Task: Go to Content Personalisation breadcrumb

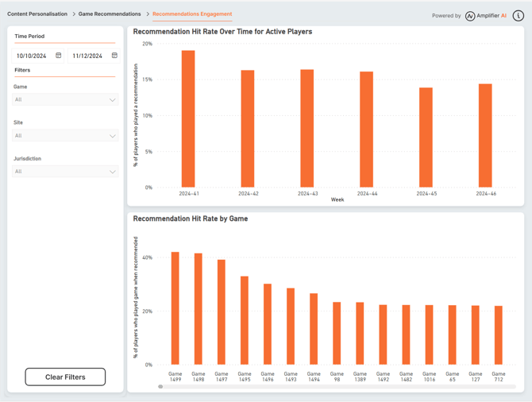Action: click(x=37, y=14)
